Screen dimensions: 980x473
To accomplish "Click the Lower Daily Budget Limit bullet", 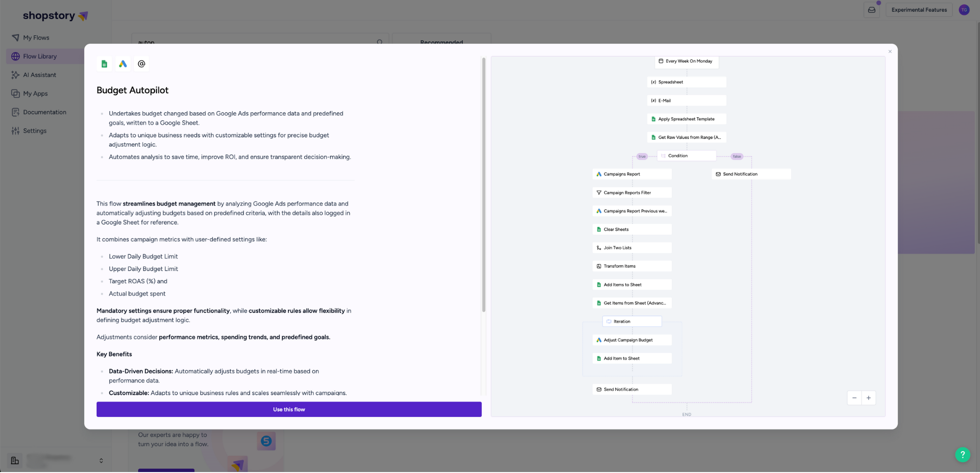I will click(x=143, y=257).
